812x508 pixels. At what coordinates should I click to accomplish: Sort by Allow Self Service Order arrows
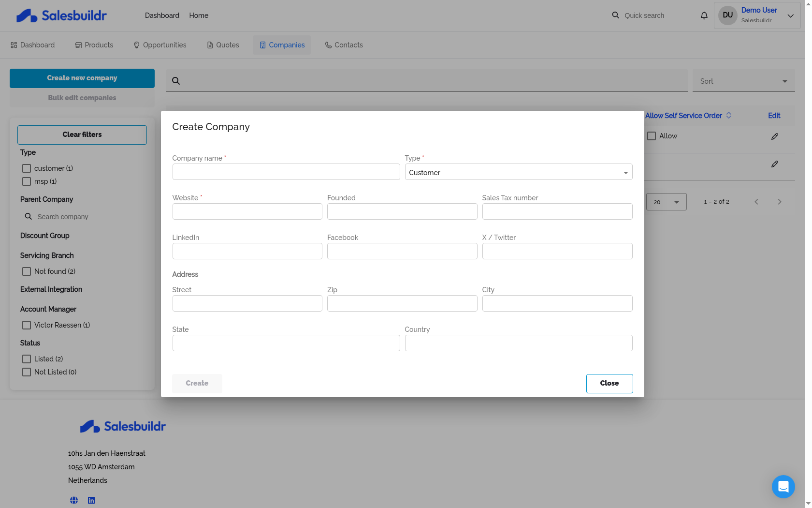point(729,115)
